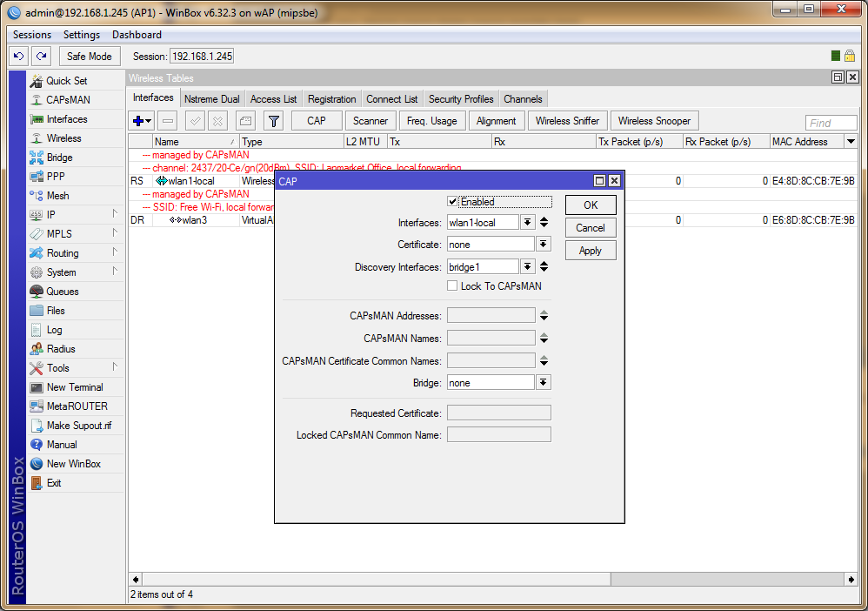Open the comment icon in toolbar
868x611 pixels.
(x=245, y=121)
